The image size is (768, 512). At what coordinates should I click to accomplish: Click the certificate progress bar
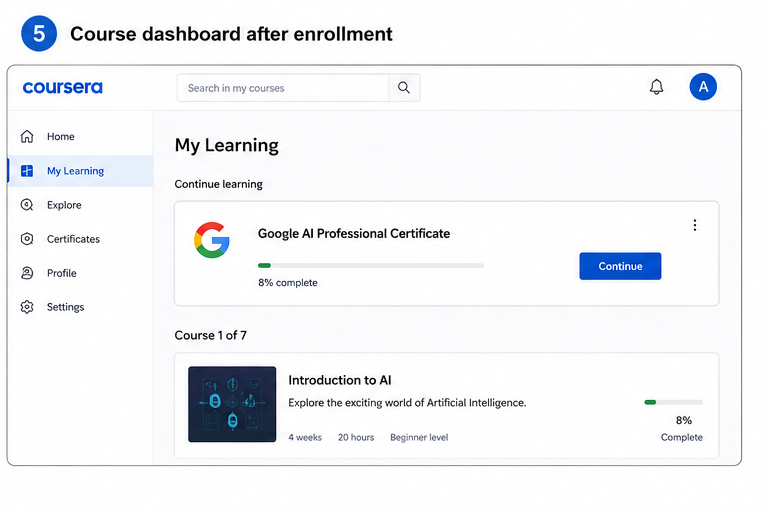[371, 266]
